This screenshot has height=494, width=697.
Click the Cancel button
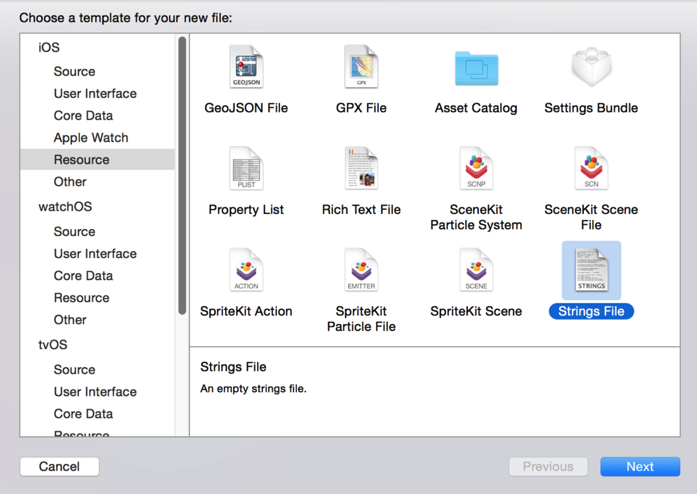pos(60,466)
